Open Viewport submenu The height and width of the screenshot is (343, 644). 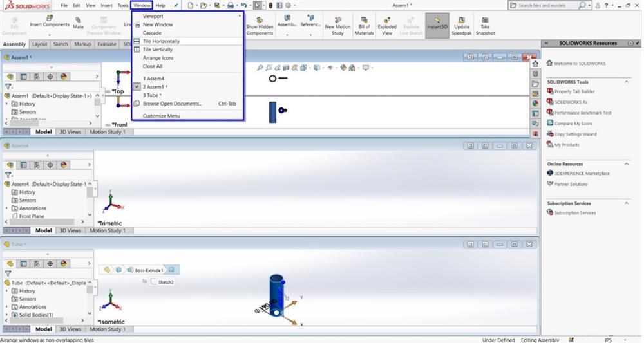[x=187, y=16]
